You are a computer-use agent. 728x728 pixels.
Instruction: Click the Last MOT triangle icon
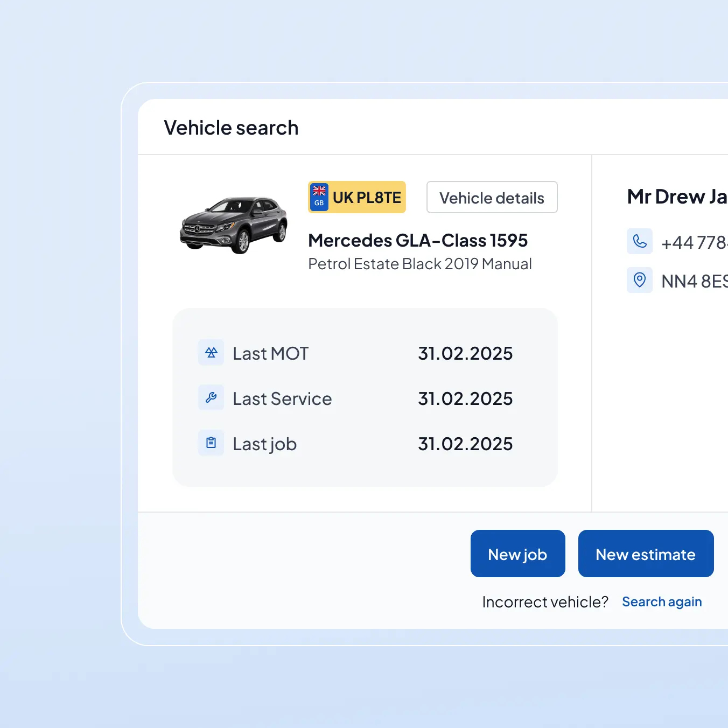point(211,353)
